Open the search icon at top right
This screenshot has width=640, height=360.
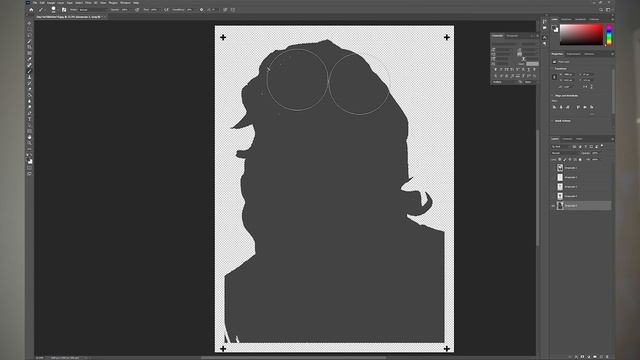tap(601, 10)
